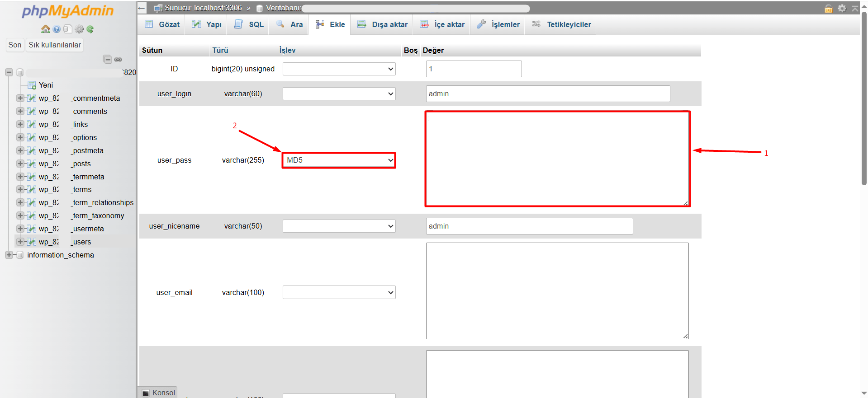Click the page settings gear at top right
Screen dimensions: 868x398
click(x=842, y=9)
